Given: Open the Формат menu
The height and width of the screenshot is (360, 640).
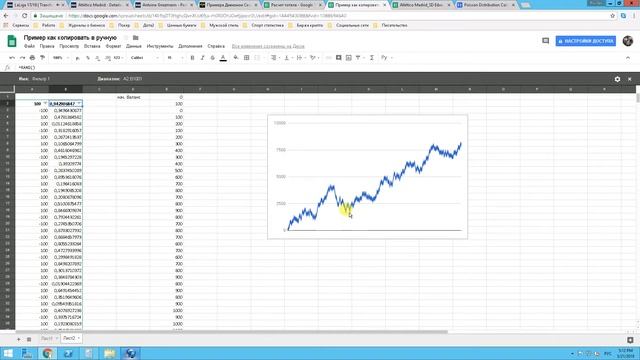Looking at the screenshot, I should (113, 46).
